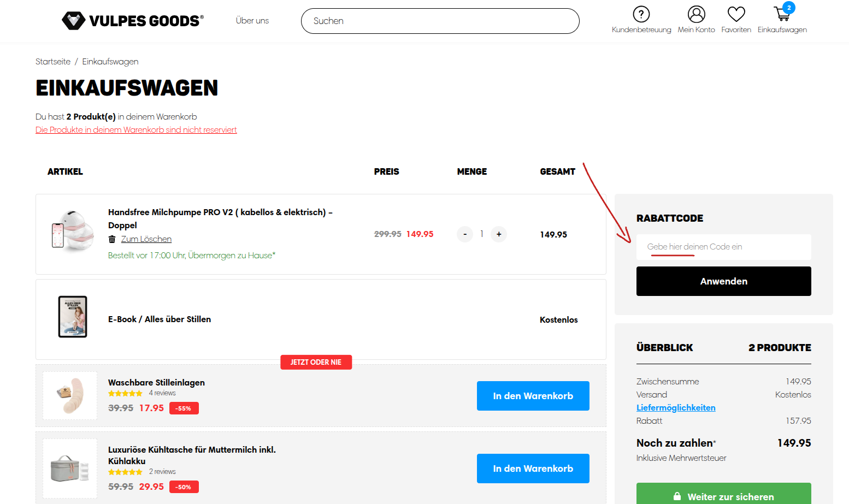Click the five-star rating of Waschbare Stilleinlagen
The height and width of the screenshot is (504, 849).
coord(125,393)
